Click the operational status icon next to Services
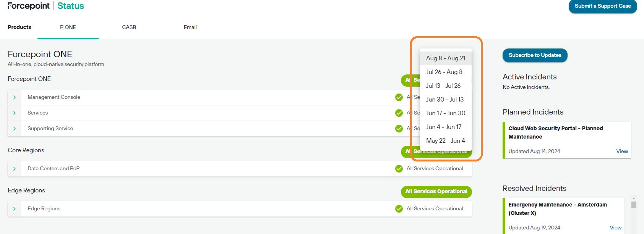This screenshot has height=234, width=644. (399, 113)
